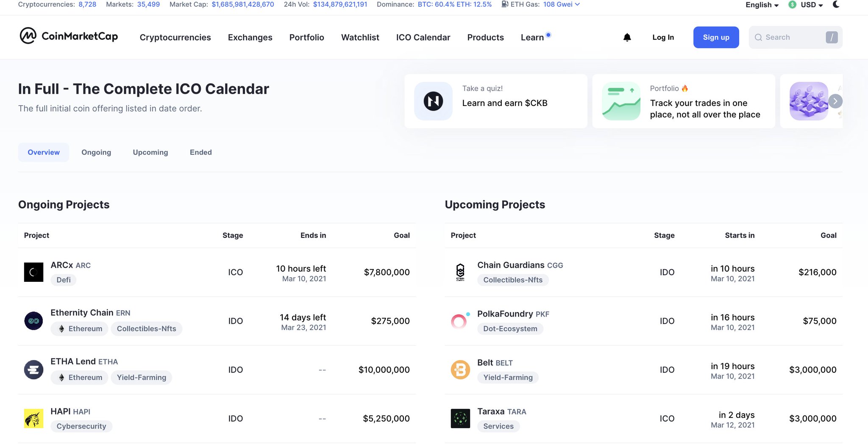Viewport: 868px width, 445px height.
Task: Click the fire icon beside Portfolio
Action: click(x=685, y=88)
